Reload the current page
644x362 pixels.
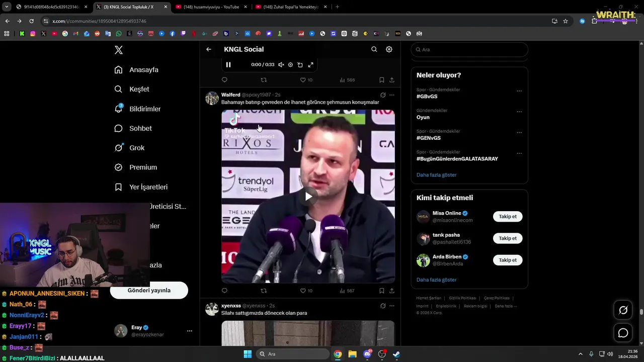tap(31, 21)
